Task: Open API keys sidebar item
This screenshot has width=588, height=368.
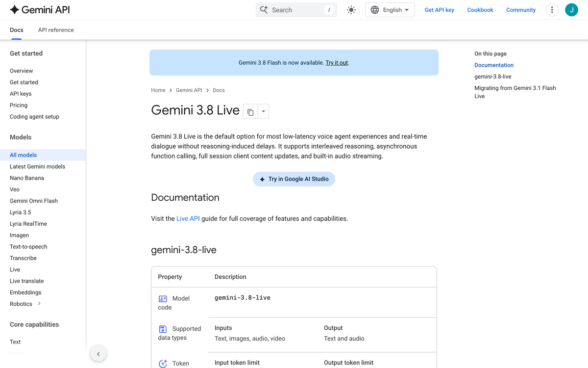Action: (21, 94)
